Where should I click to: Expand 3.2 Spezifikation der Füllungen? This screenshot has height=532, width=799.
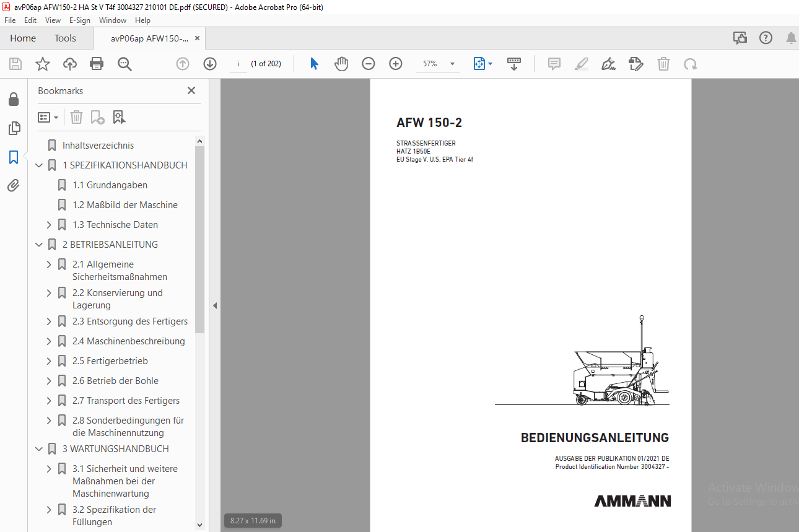(x=49, y=510)
